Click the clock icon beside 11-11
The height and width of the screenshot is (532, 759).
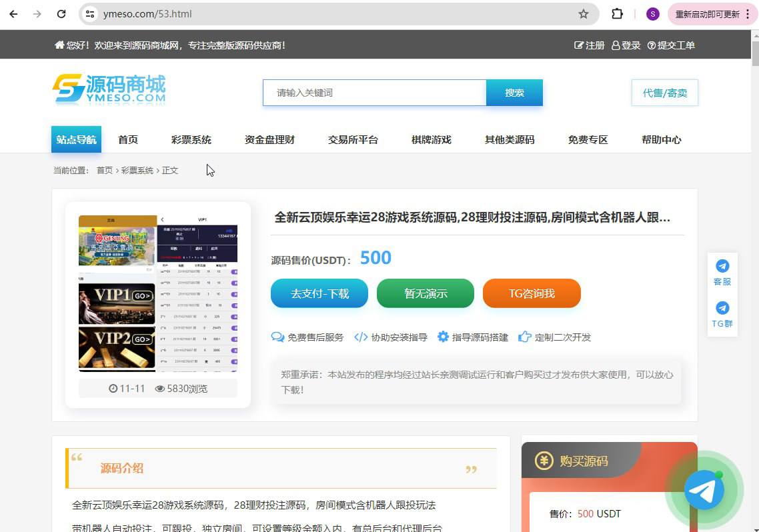[x=113, y=389]
